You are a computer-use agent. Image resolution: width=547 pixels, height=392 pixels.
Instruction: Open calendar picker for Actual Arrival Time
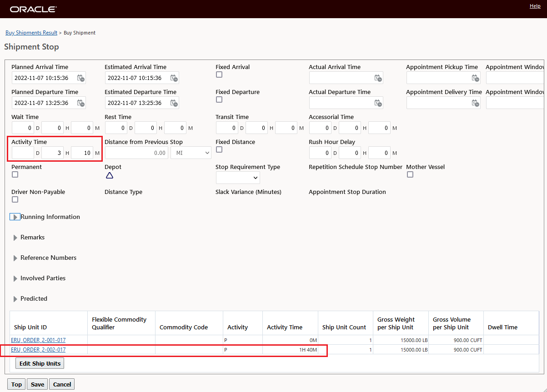pos(377,78)
